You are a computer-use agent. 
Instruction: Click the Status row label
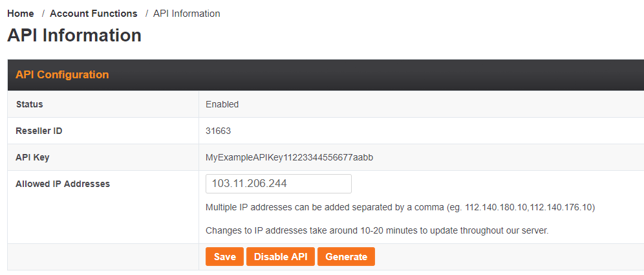(29, 104)
